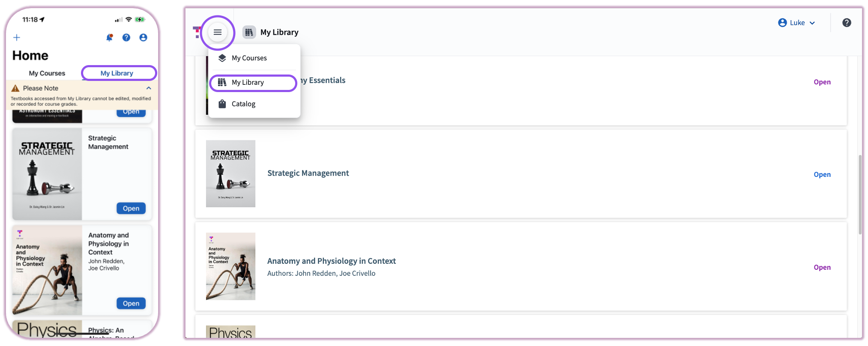Tap the plus icon to add content
The height and width of the screenshot is (346, 868).
pyautogui.click(x=17, y=37)
